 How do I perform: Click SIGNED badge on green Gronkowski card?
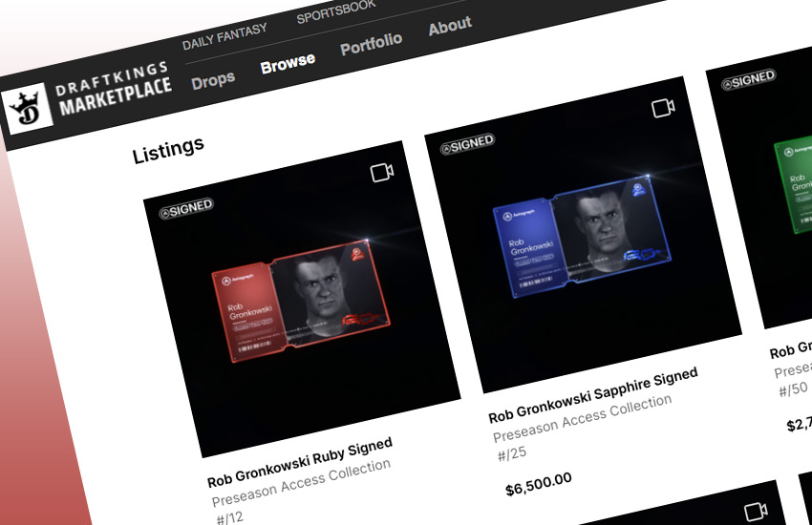(748, 79)
